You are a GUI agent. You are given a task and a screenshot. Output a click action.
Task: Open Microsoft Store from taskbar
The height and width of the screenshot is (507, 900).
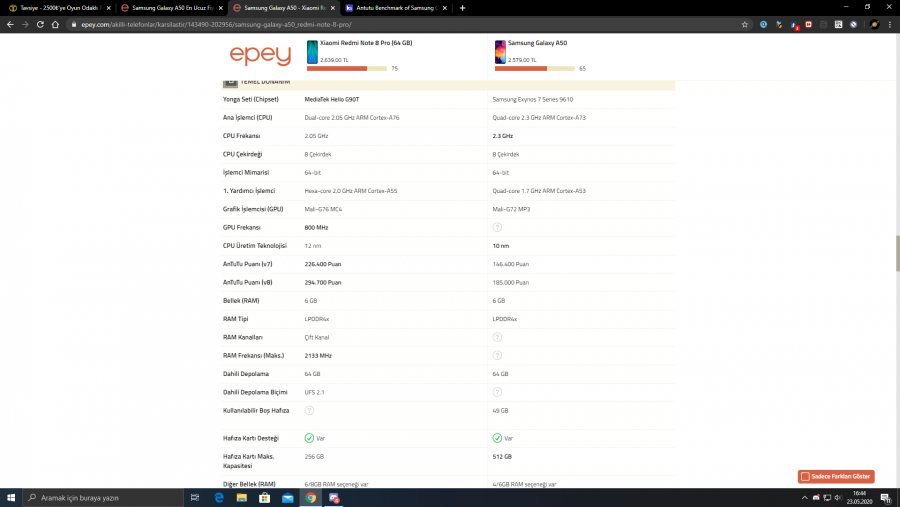coord(265,498)
